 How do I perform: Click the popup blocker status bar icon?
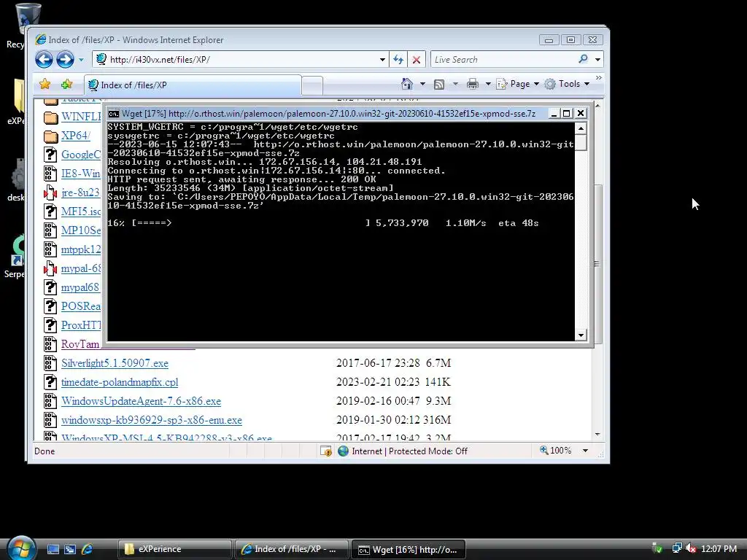click(x=326, y=451)
